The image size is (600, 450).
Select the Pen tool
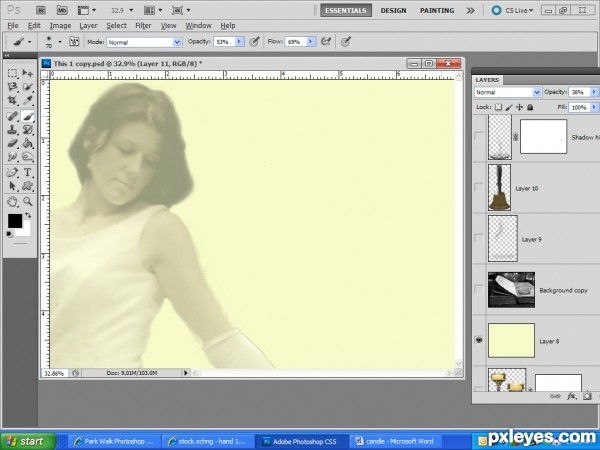12,172
